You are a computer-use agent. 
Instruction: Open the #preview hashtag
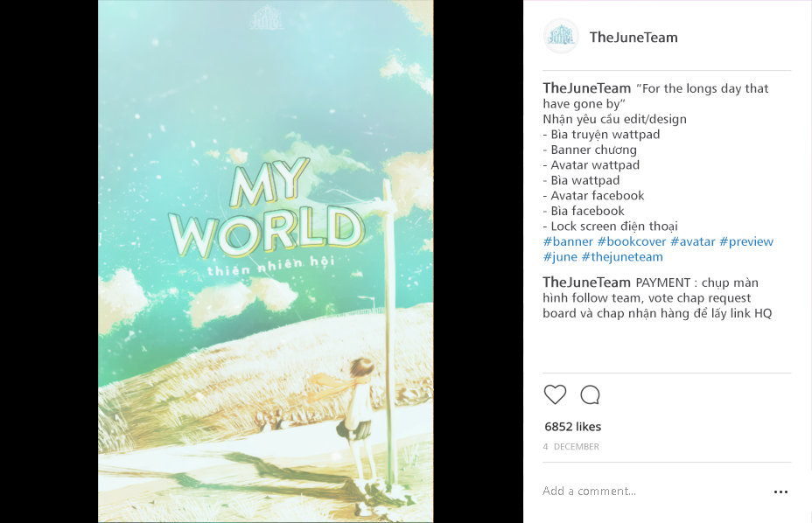point(746,242)
